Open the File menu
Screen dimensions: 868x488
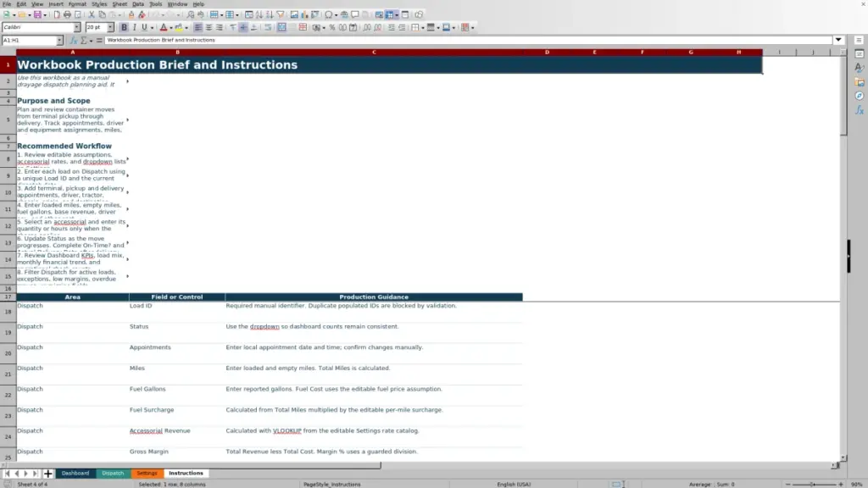coord(7,4)
